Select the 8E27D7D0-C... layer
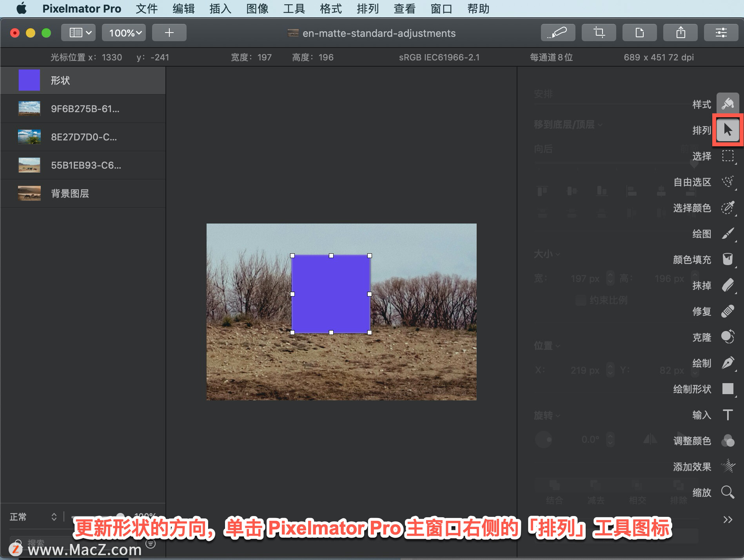This screenshot has height=560, width=744. click(83, 137)
